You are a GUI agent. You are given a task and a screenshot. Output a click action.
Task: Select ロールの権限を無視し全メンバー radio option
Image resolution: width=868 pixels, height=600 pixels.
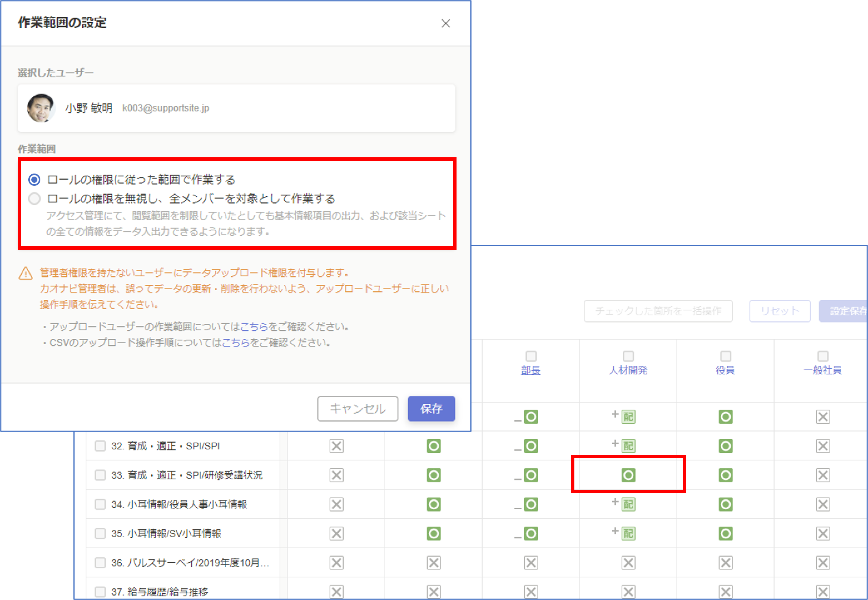(x=34, y=199)
